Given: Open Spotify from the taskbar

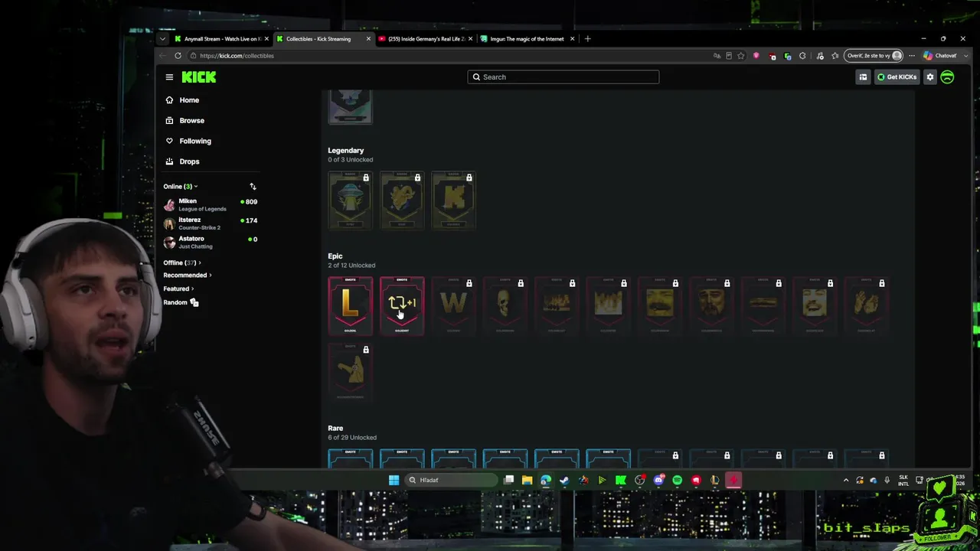Looking at the screenshot, I should (x=677, y=481).
